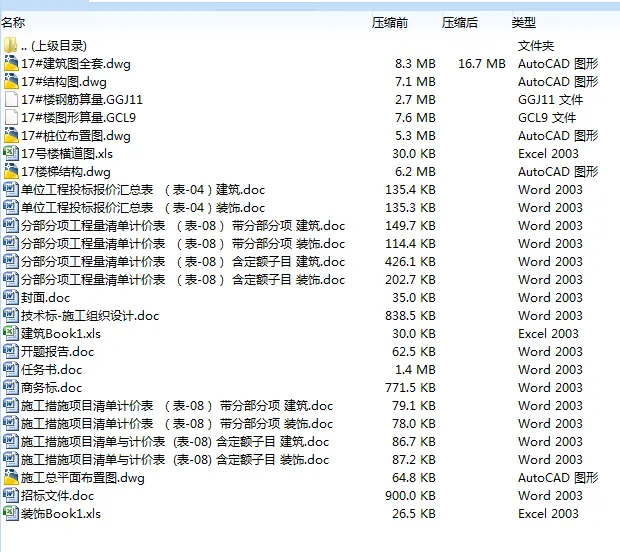
Task: Click the Word icon of 商务标.doc
Action: 11,388
